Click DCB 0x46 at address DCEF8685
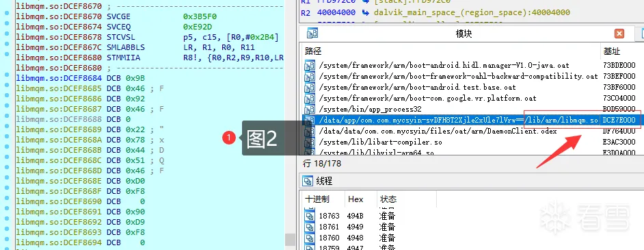The image size is (644, 250). click(x=125, y=88)
